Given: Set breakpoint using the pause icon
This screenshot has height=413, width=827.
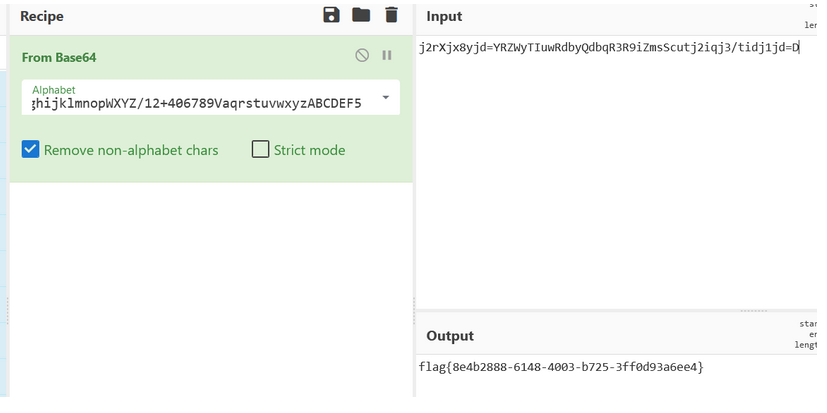Looking at the screenshot, I should pyautogui.click(x=387, y=56).
